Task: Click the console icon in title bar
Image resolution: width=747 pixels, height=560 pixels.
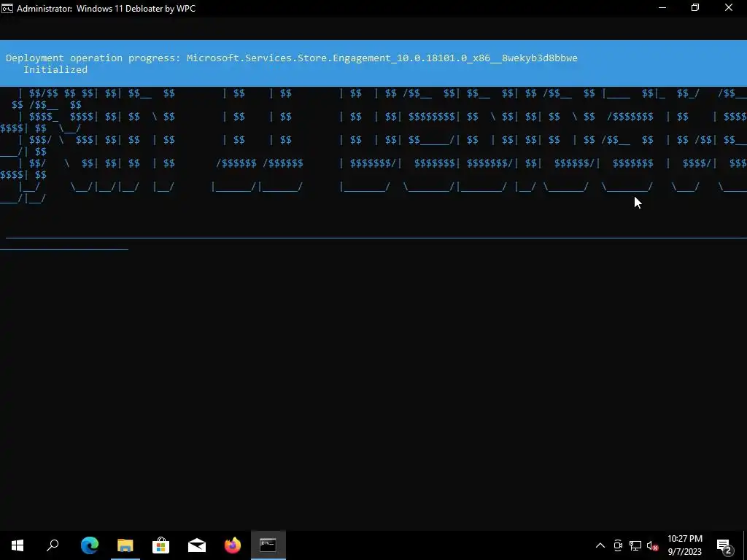Action: pyautogui.click(x=7, y=8)
